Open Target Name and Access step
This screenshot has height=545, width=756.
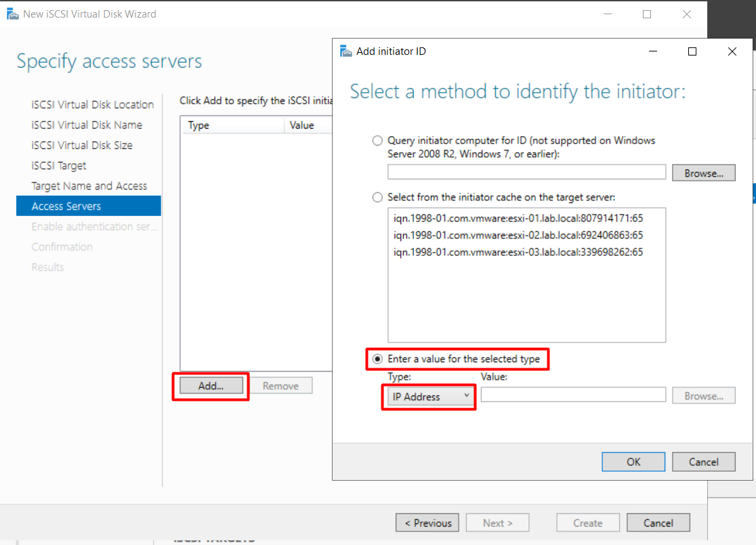point(89,186)
